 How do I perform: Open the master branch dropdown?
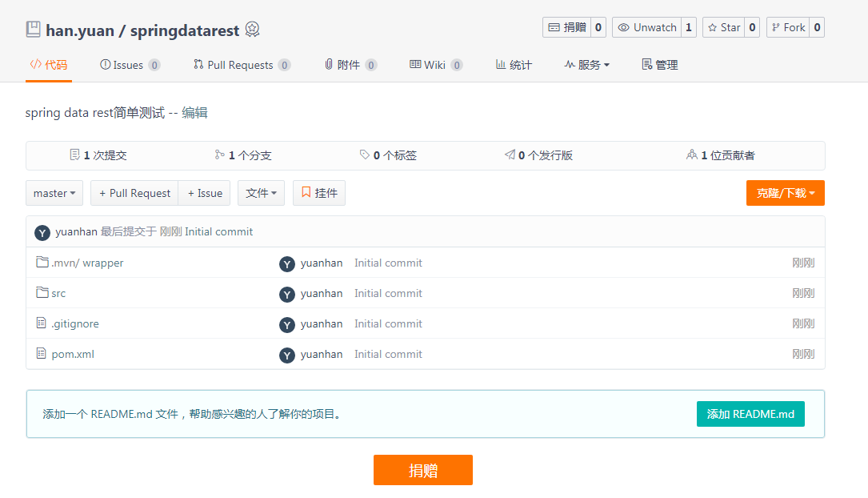point(54,193)
